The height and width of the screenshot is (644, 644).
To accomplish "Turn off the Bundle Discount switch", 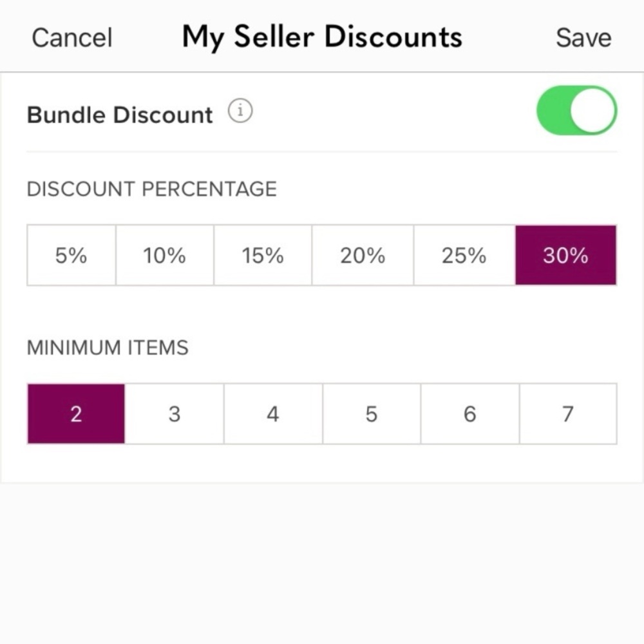I will pyautogui.click(x=576, y=111).
